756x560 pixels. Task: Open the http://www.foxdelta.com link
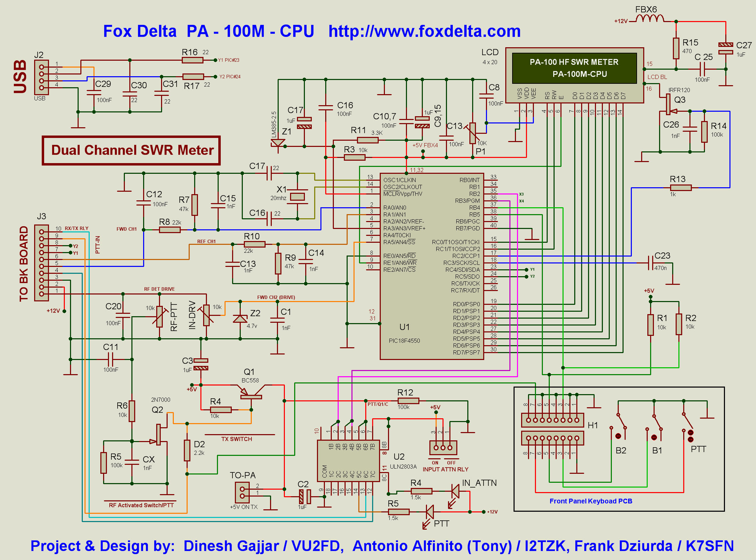pyautogui.click(x=425, y=31)
